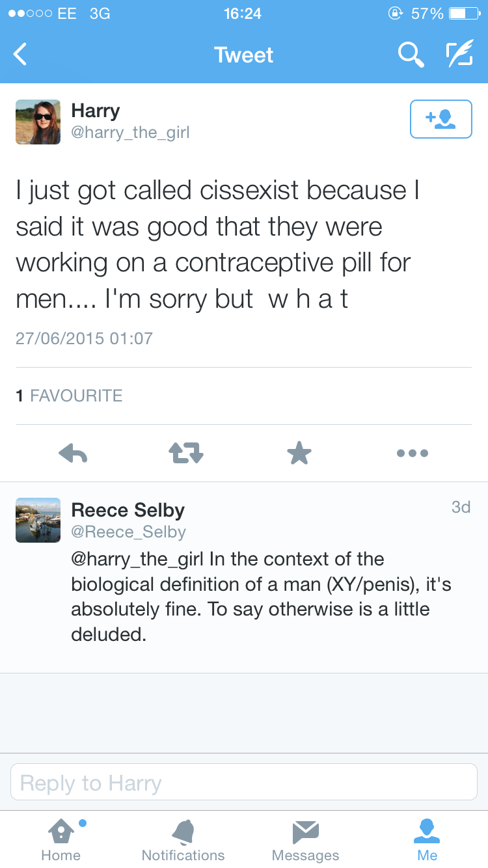View the 1 Favourite list
This screenshot has width=488, height=868.
[x=69, y=396]
